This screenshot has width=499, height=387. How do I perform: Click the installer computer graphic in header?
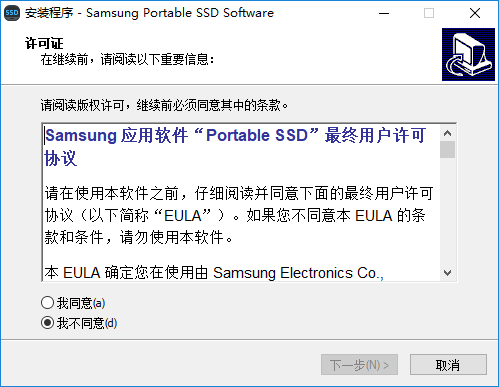468,54
